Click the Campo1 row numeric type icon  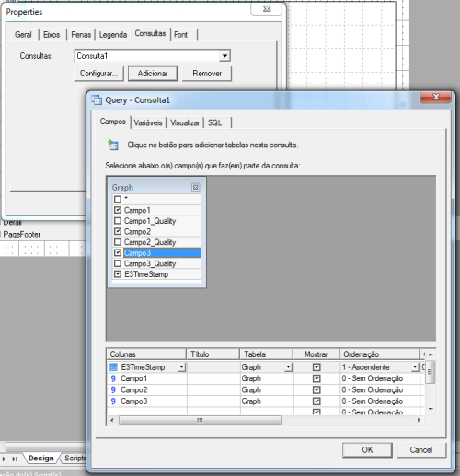(x=113, y=378)
